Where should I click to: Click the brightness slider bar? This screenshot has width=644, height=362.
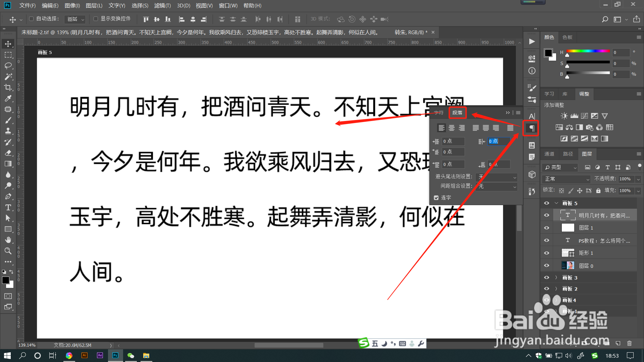pyautogui.click(x=588, y=73)
